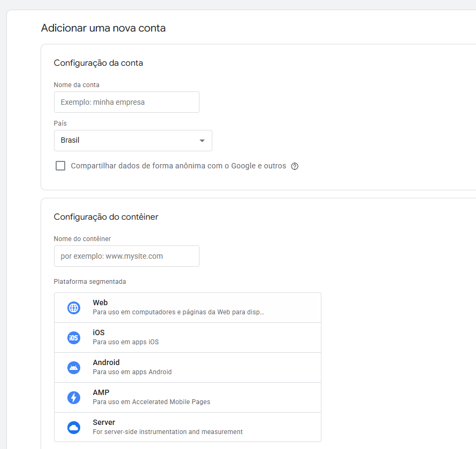Screen dimensions: 476x449
Task: Click the Compartilhar dados de forma anônima label
Action: [x=179, y=166]
